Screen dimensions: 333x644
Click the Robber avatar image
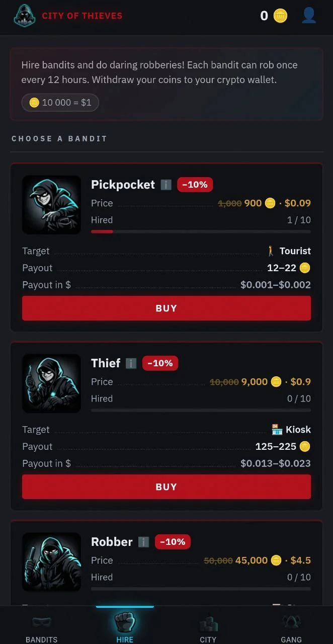[51, 562]
